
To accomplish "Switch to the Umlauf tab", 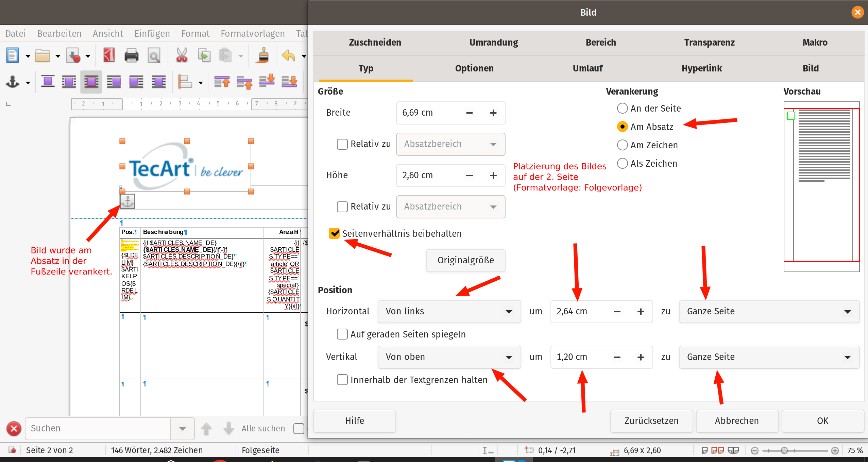I will [x=588, y=68].
